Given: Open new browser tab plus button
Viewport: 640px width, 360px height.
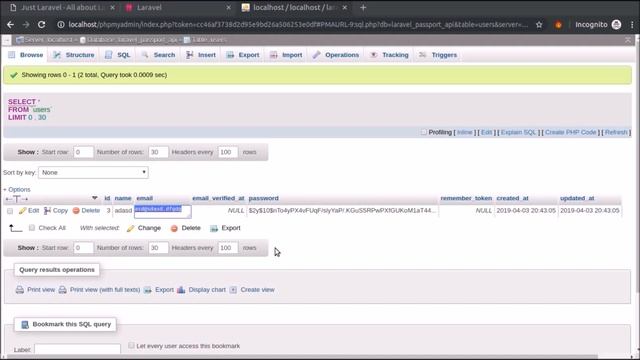Looking at the screenshot, I should [x=363, y=7].
